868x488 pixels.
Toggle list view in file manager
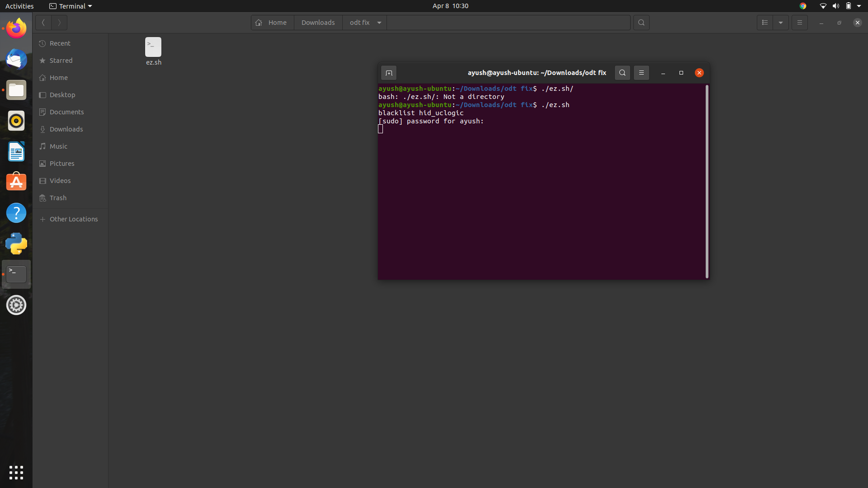click(x=765, y=23)
